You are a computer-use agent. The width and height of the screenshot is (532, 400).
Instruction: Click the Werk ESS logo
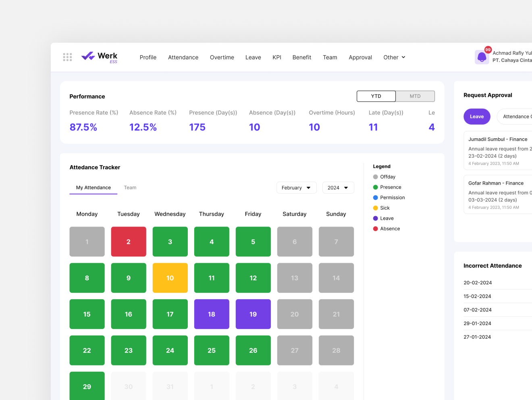(100, 57)
